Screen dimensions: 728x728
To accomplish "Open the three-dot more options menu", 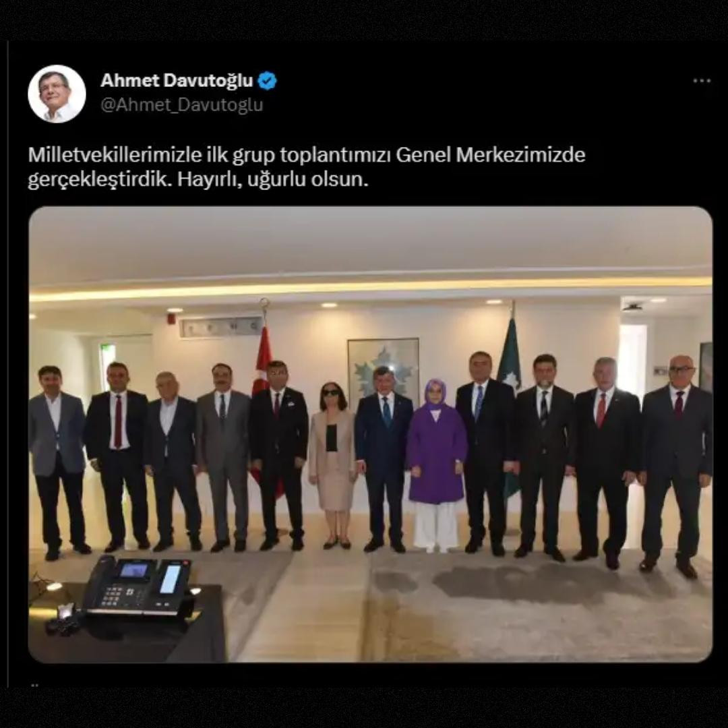I will [x=702, y=81].
